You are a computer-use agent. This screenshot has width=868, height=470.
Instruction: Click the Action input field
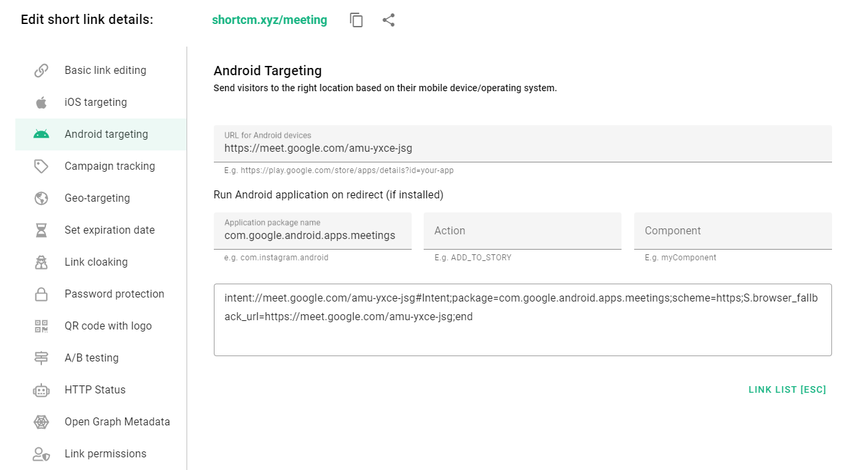(522, 230)
